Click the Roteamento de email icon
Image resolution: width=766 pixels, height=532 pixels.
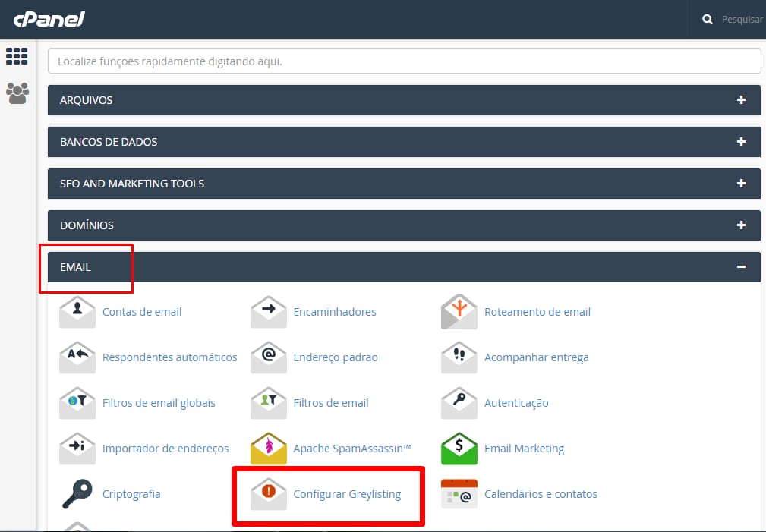459,312
